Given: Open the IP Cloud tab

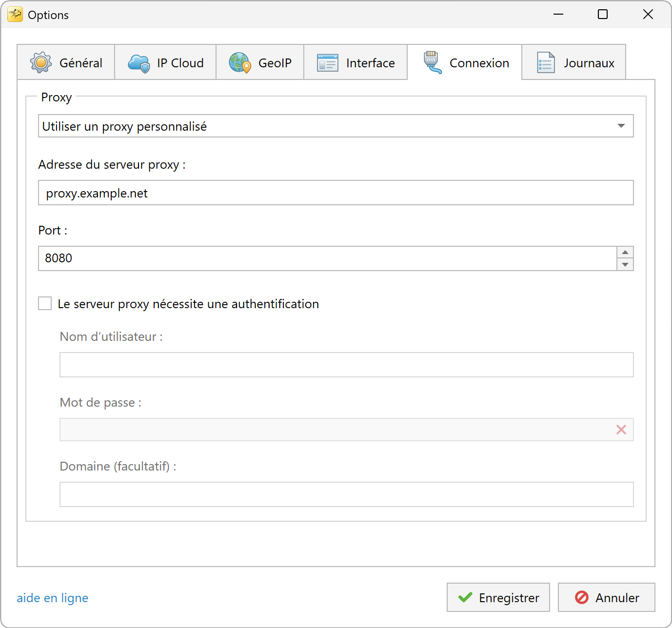Looking at the screenshot, I should pyautogui.click(x=166, y=62).
